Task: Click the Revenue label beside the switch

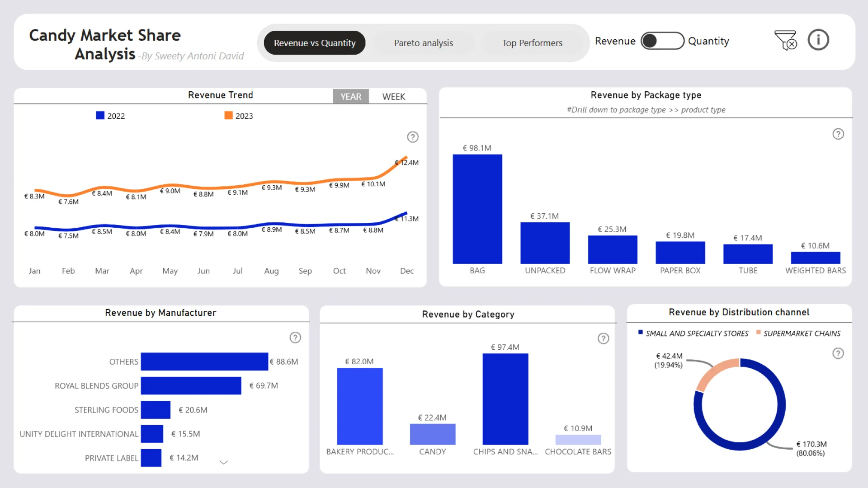Action: 615,41
